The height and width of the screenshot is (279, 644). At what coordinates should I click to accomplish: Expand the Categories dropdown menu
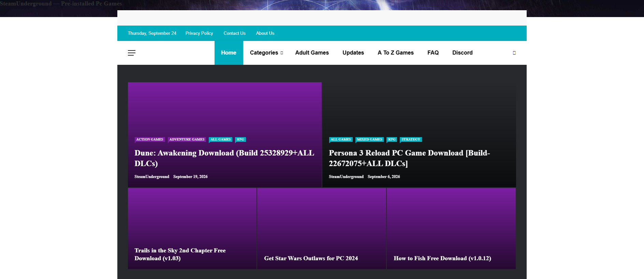coord(266,53)
